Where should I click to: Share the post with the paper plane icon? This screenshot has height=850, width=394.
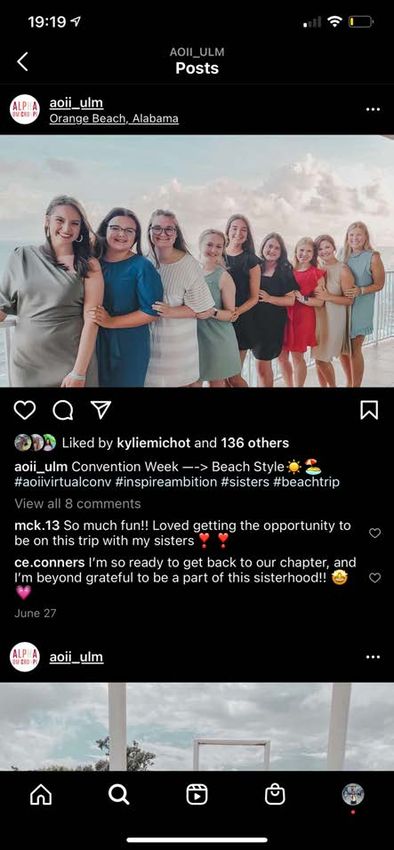(x=101, y=410)
